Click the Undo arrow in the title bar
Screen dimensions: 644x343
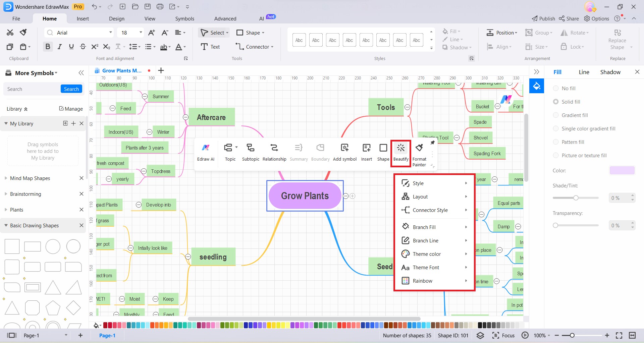click(x=94, y=7)
